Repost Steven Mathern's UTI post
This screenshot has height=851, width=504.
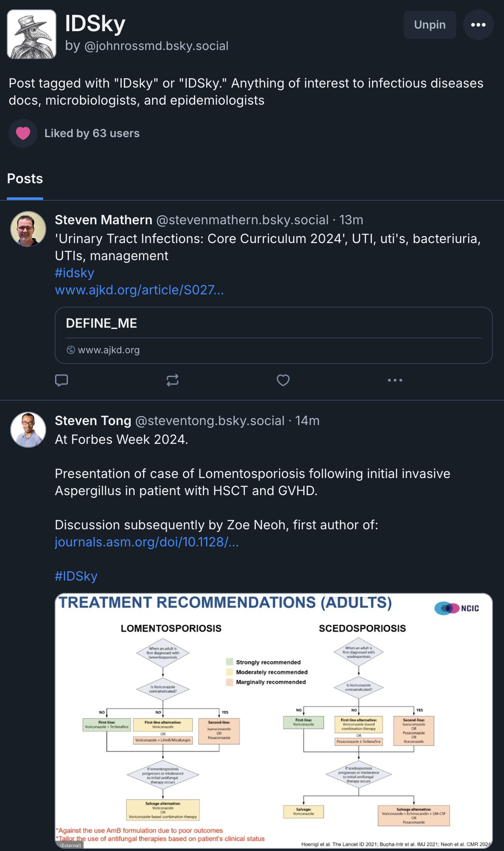coord(173,380)
